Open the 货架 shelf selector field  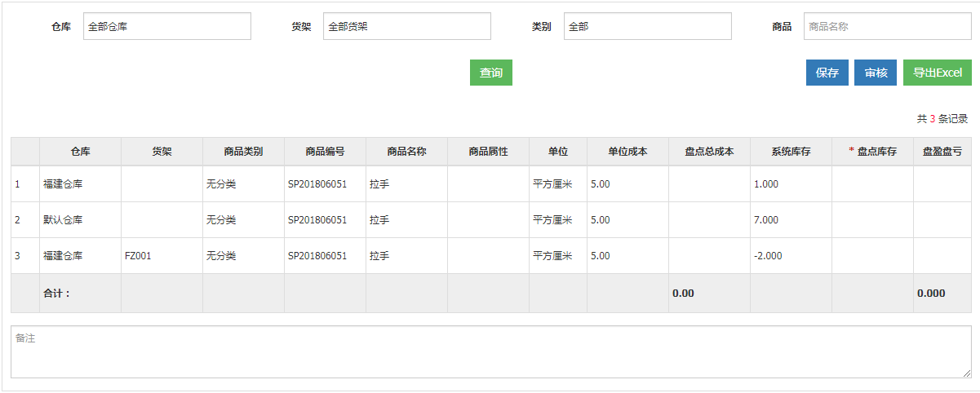click(x=407, y=26)
